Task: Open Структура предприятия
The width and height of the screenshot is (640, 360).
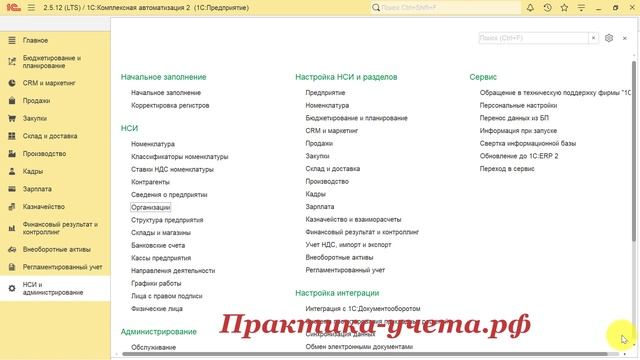Action: click(167, 220)
